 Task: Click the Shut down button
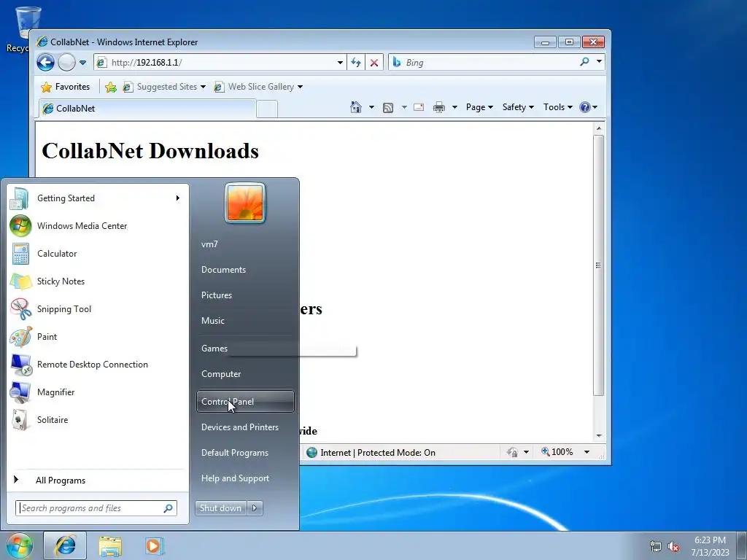click(221, 508)
